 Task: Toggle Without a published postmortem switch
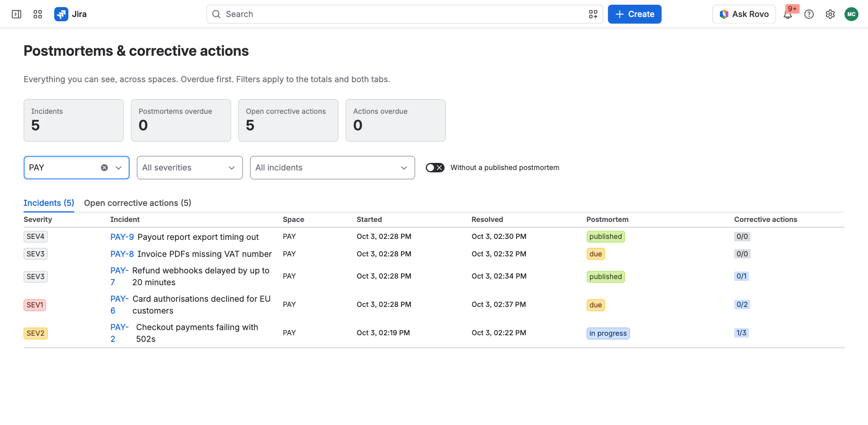pyautogui.click(x=435, y=168)
